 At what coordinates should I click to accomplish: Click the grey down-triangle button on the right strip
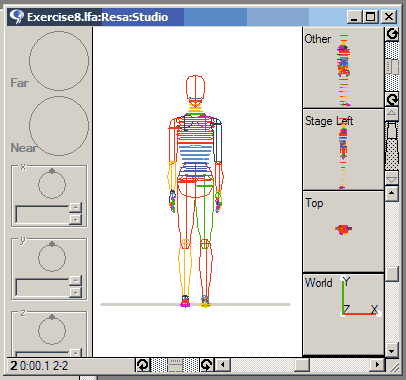[x=392, y=179]
